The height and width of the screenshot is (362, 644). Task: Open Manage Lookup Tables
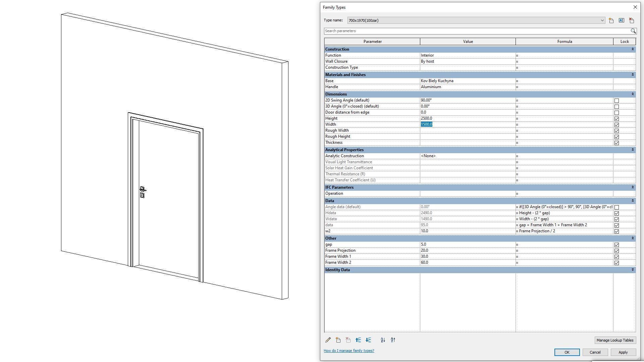[615, 340]
